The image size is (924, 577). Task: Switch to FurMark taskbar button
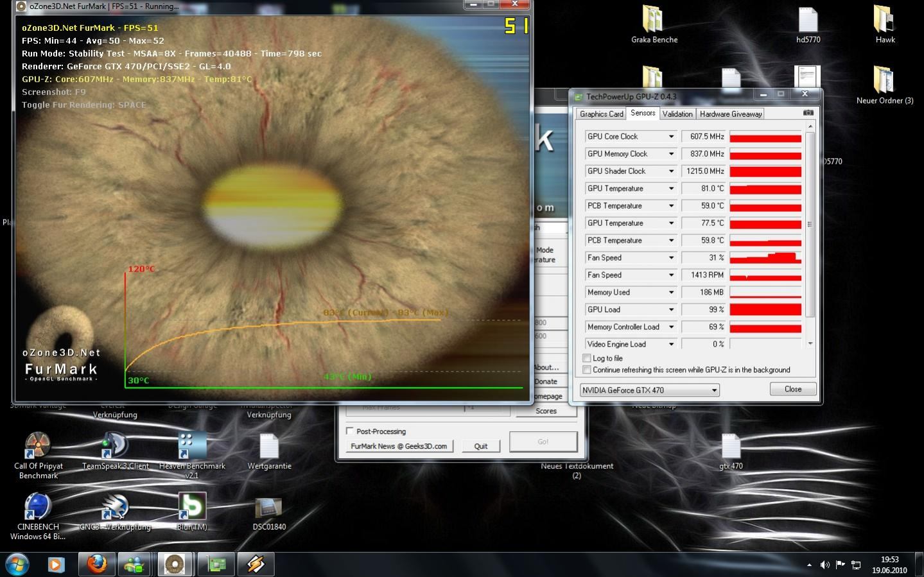[x=175, y=564]
